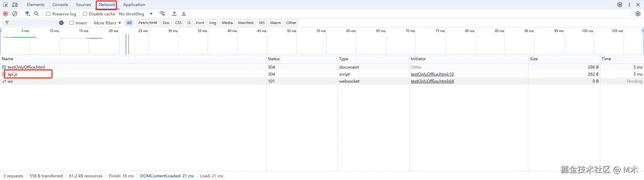The width and height of the screenshot is (644, 180).
Task: Select the ws websocket request row
Action: [322, 81]
